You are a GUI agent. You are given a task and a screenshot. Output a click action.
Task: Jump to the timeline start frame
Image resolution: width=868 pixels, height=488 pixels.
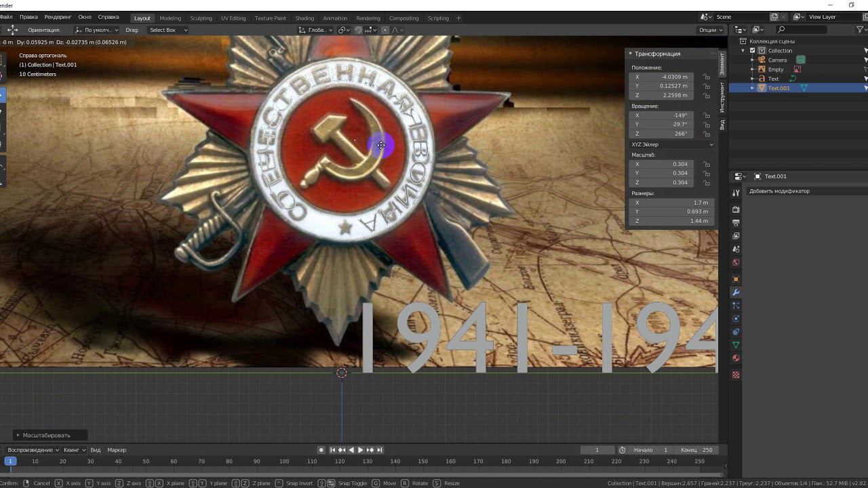[x=332, y=450]
